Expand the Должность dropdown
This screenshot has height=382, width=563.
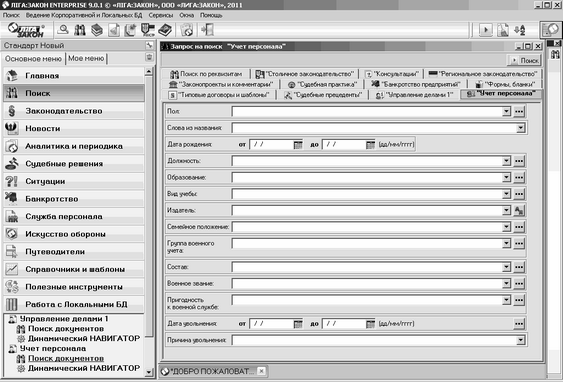pos(506,161)
